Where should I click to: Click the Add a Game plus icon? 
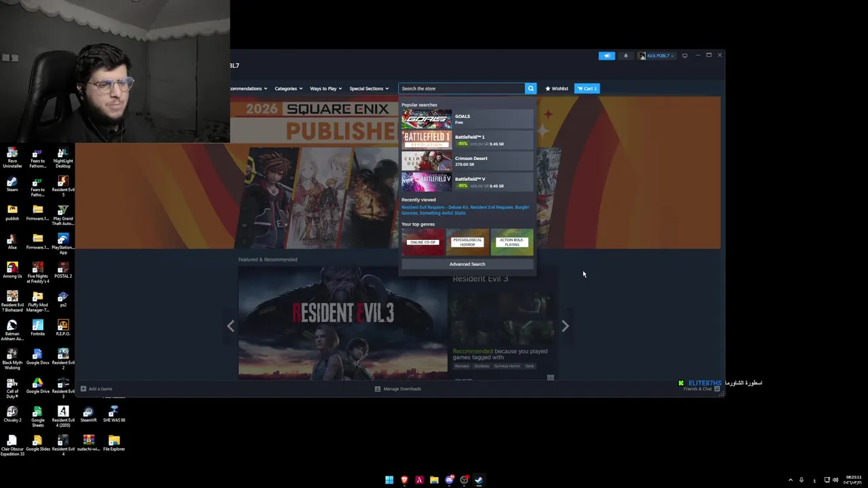pos(83,388)
